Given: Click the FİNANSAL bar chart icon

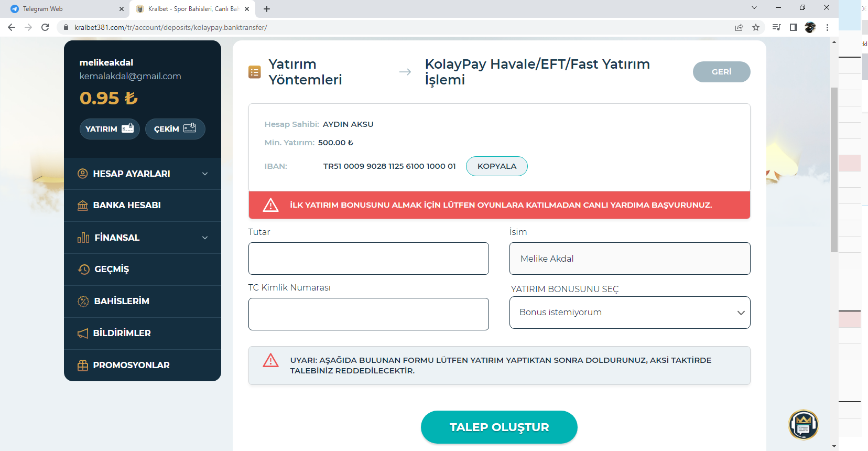Looking at the screenshot, I should tap(83, 238).
